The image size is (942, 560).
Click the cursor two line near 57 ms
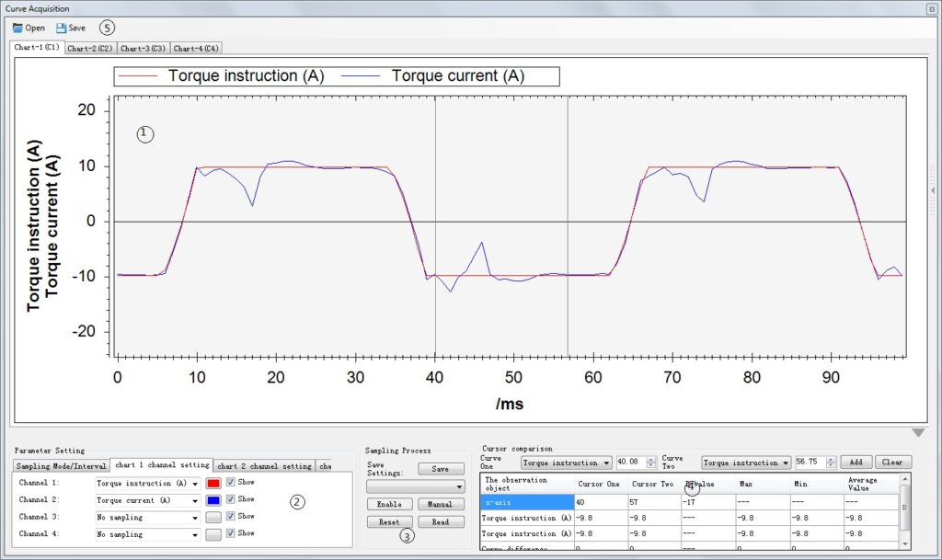click(x=568, y=226)
